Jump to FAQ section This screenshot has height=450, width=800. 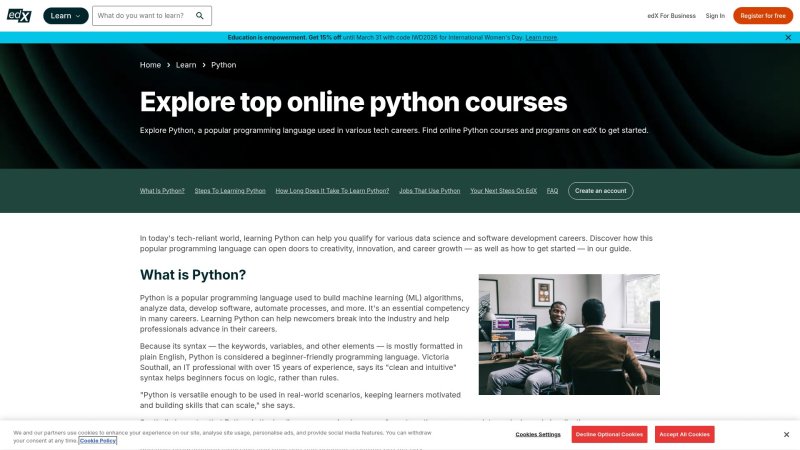pyautogui.click(x=552, y=191)
